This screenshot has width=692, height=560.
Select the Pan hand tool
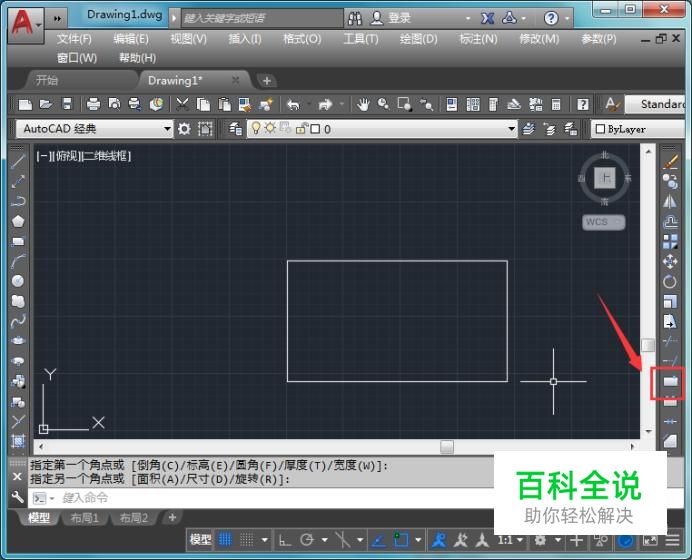click(x=363, y=105)
